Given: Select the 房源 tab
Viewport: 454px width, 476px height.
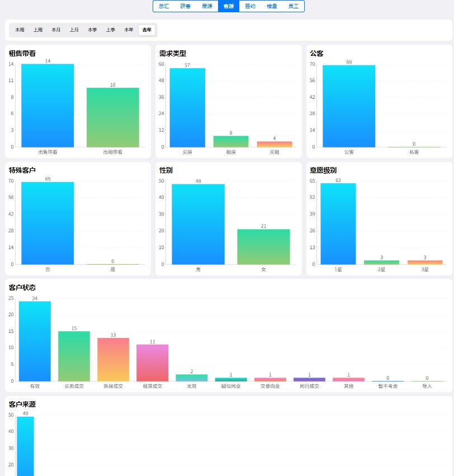Looking at the screenshot, I should [x=207, y=6].
